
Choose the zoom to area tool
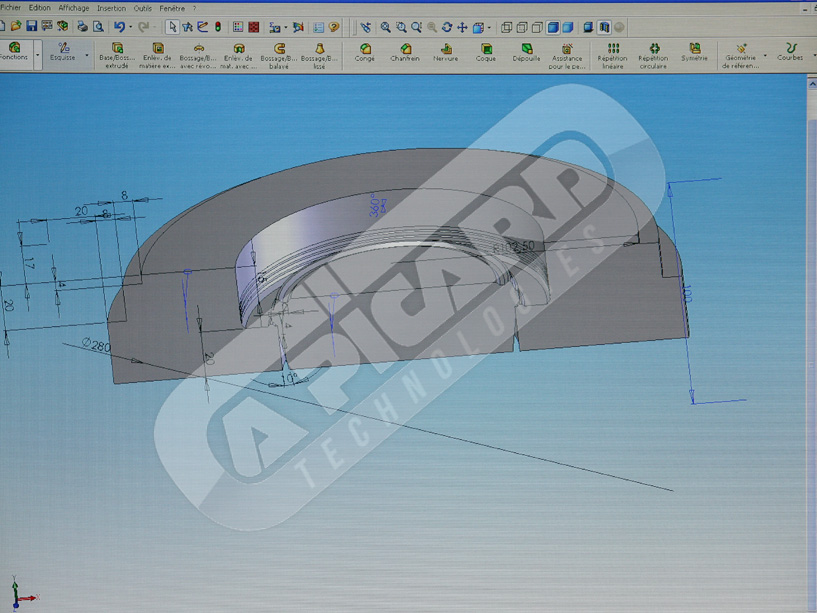[401, 27]
